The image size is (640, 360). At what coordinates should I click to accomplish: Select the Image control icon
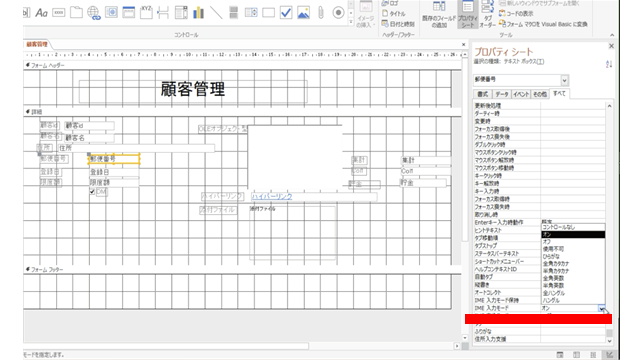[x=303, y=13]
